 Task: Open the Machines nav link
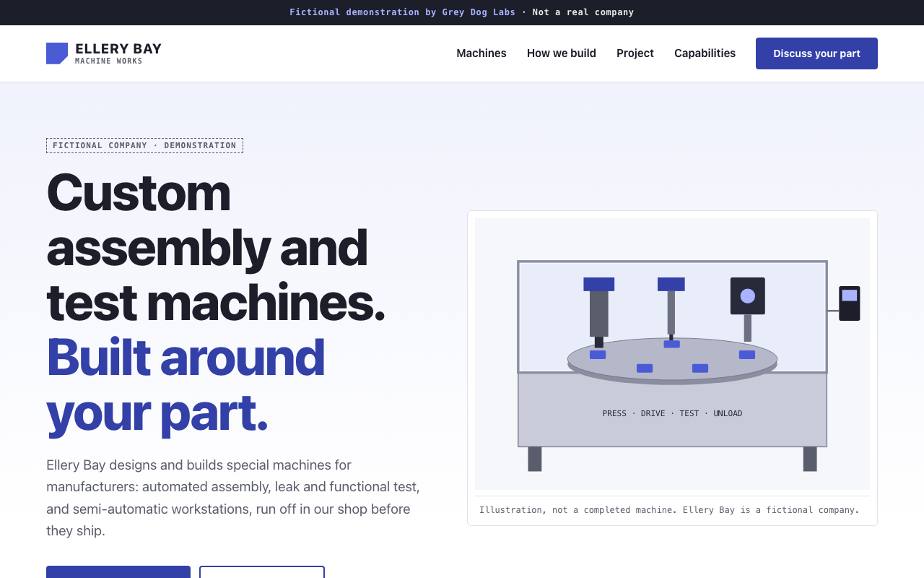(x=481, y=53)
